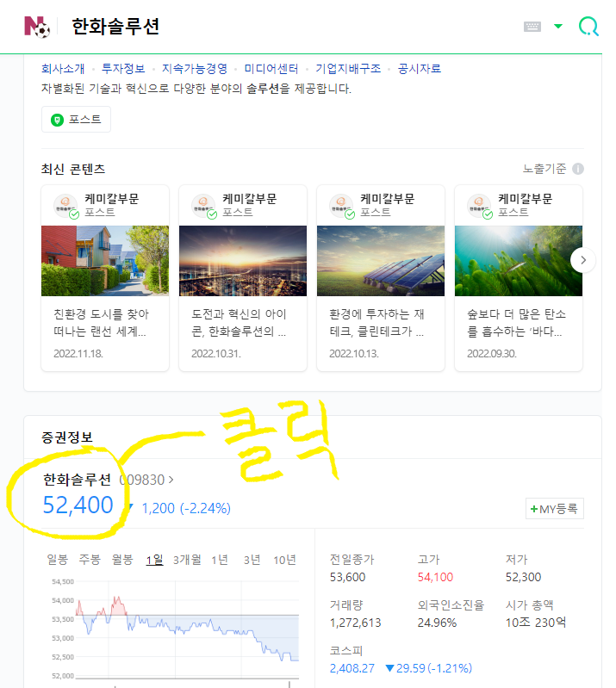Open post titled 환경에 투자하는 재테크, 클린테크가

click(x=376, y=323)
